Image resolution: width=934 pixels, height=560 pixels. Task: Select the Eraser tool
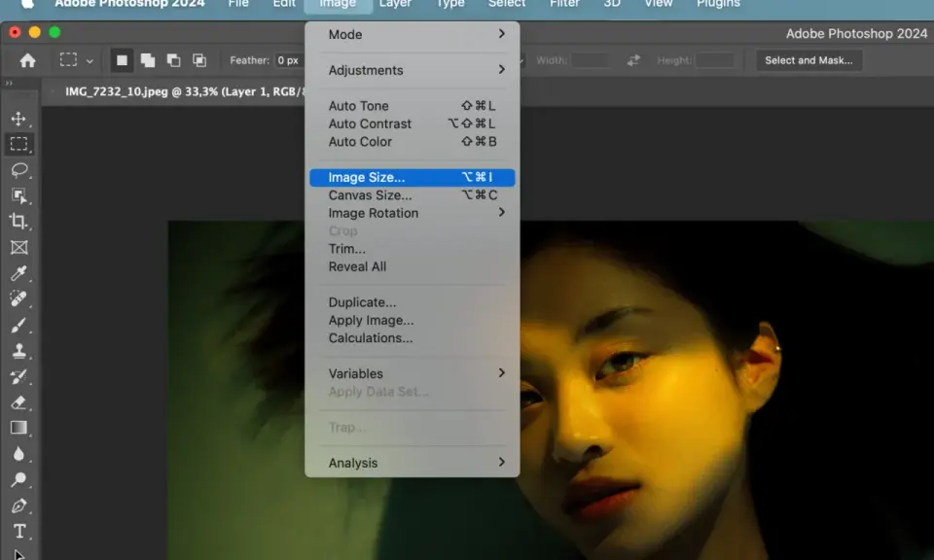(x=18, y=402)
